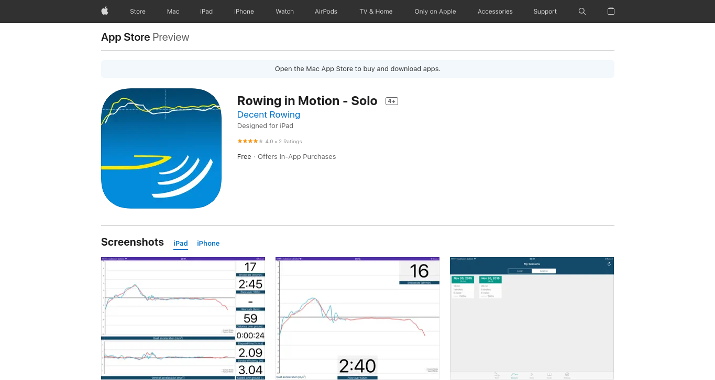
Task: Click the Apple logo icon
Action: [104, 11]
